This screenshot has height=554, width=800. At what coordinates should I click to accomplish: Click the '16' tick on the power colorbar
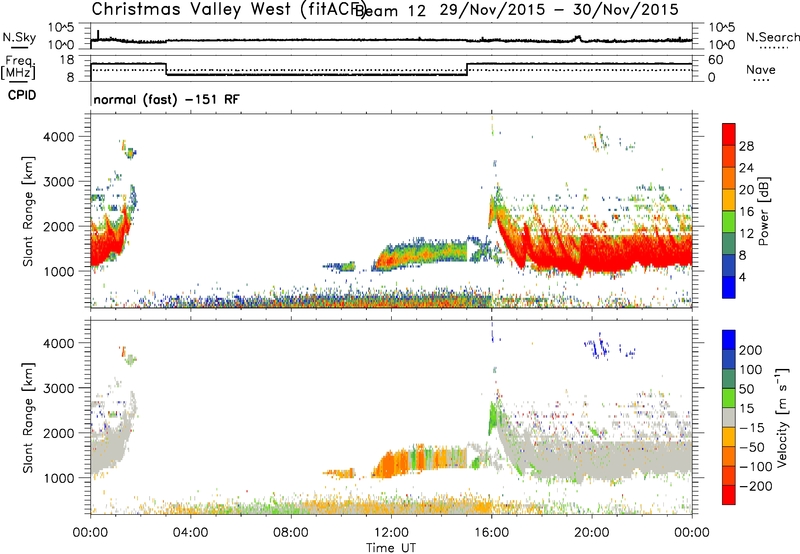point(746,212)
